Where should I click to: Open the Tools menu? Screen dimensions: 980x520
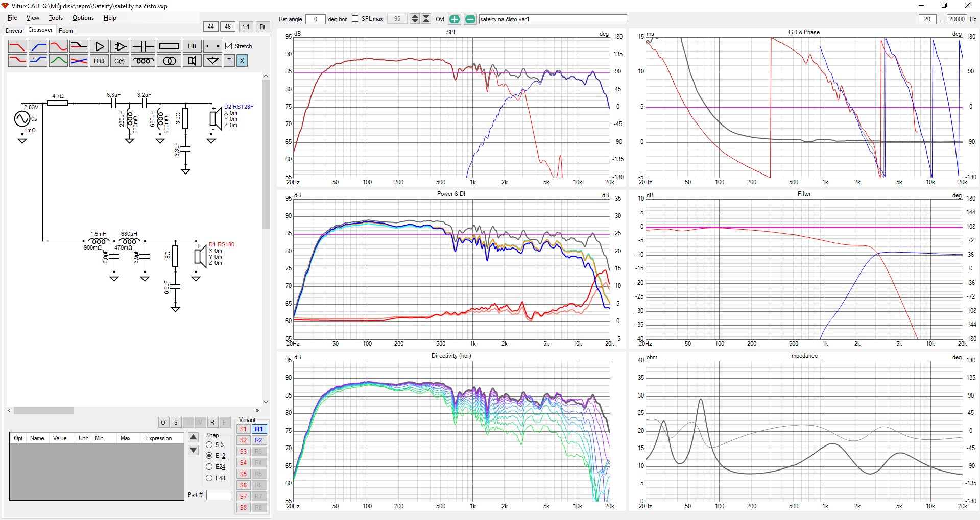(56, 18)
